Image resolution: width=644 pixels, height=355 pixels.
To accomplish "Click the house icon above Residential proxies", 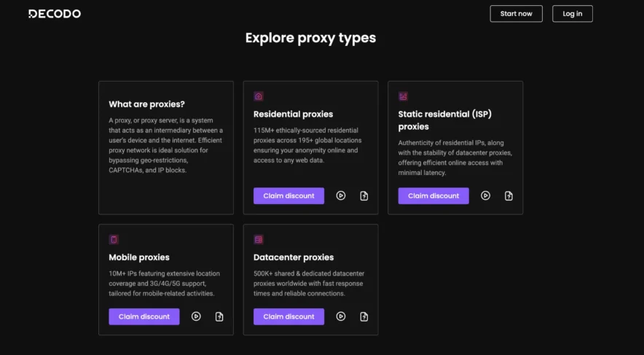I will (x=258, y=96).
